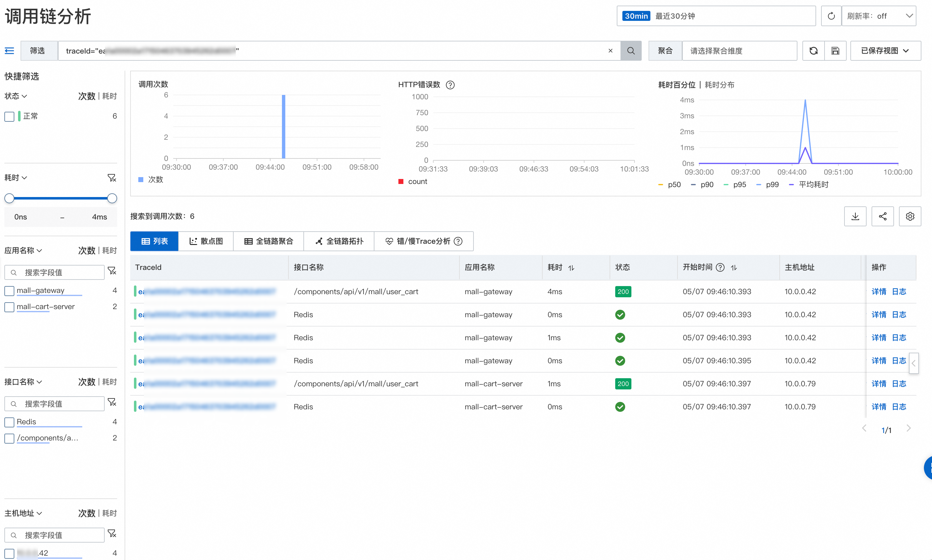Image resolution: width=932 pixels, height=560 pixels.
Task: Open table column settings gear
Action: [910, 216]
